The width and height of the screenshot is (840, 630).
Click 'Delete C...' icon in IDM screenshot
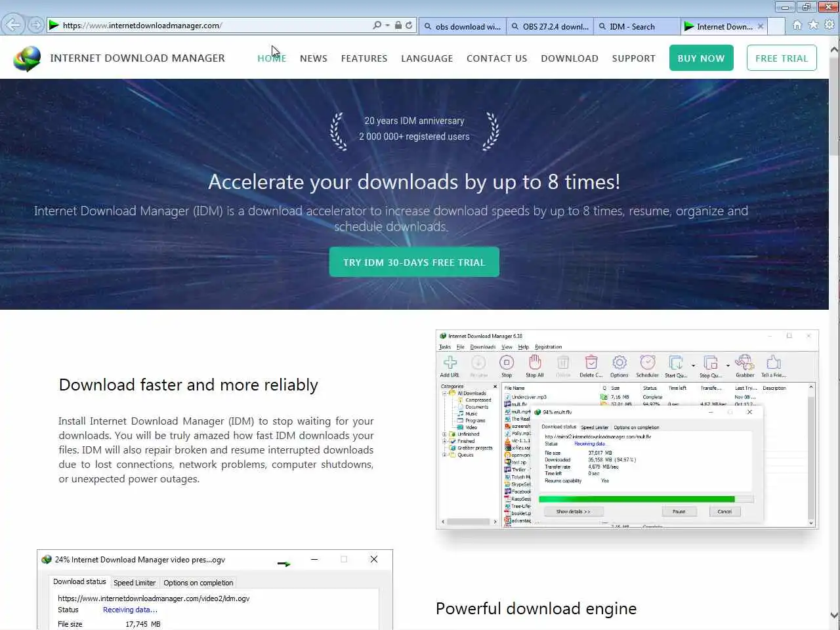(x=591, y=362)
